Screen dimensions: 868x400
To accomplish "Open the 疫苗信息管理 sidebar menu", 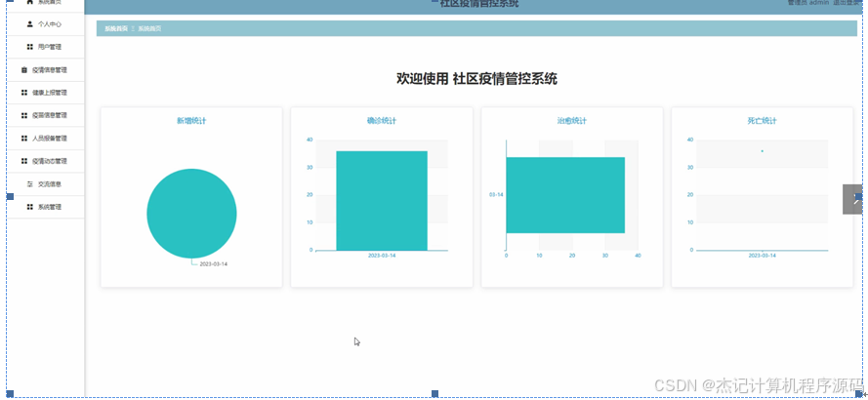I will tap(45, 116).
